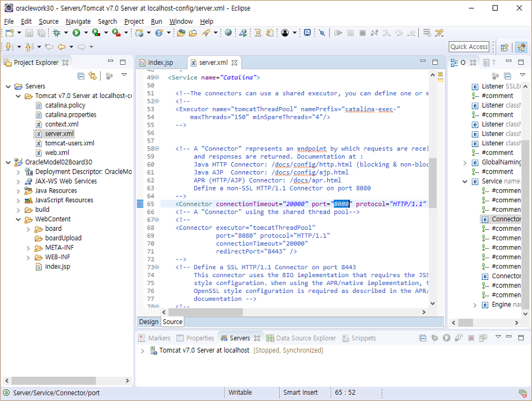Click the selected port value 8080 on line 65
532x401 pixels.
tap(341, 204)
